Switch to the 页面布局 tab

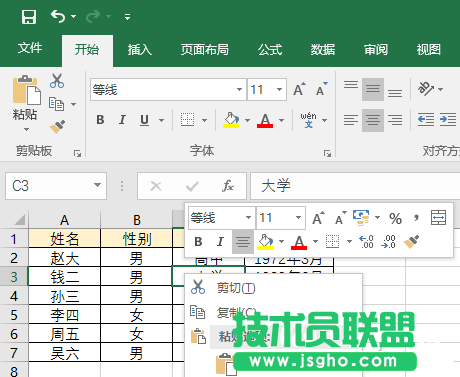[205, 50]
